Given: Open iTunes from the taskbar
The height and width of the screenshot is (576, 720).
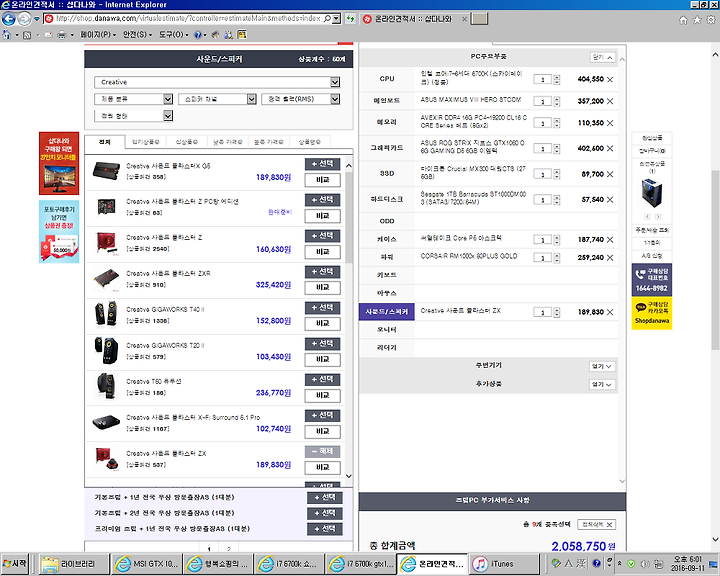Looking at the screenshot, I should point(505,564).
